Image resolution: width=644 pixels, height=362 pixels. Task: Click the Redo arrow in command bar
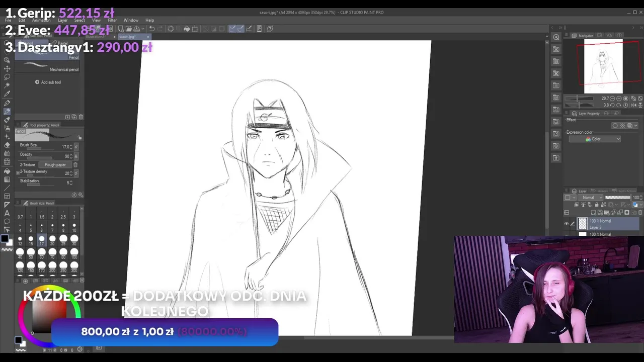[161, 29]
